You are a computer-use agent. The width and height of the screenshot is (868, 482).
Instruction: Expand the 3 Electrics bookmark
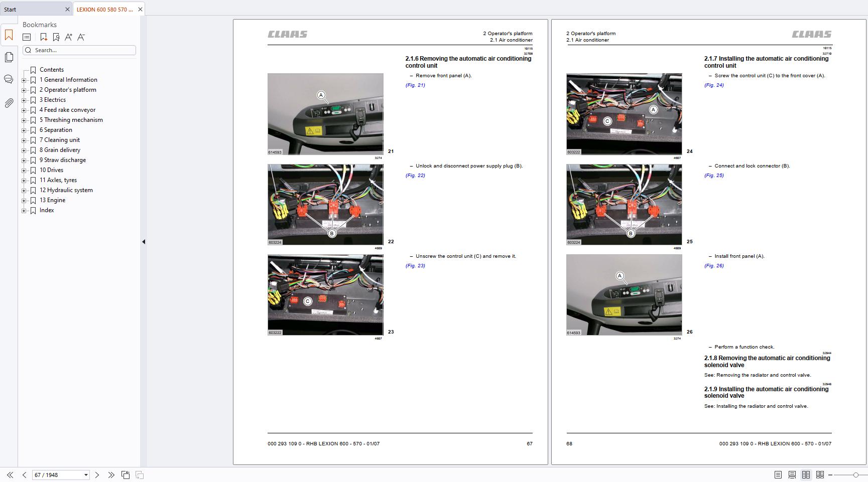pyautogui.click(x=24, y=100)
